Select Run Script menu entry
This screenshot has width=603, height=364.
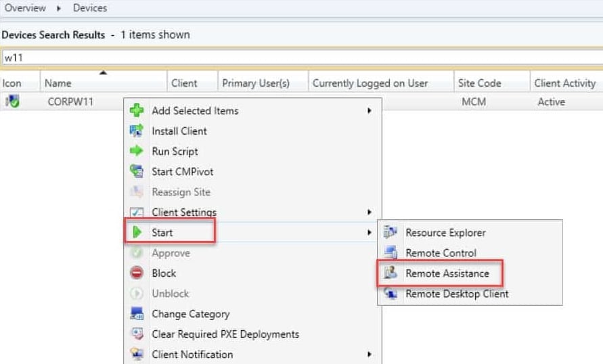(252, 152)
